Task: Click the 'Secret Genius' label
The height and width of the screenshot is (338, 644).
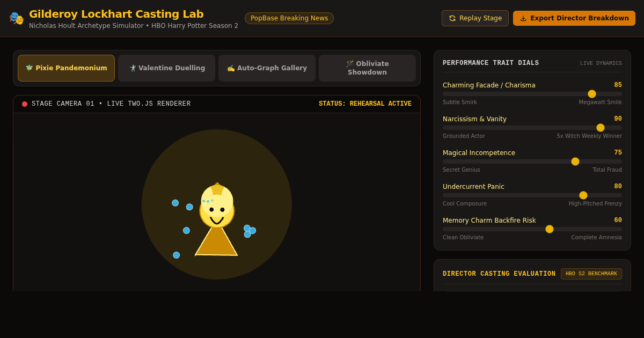Action: point(462,170)
